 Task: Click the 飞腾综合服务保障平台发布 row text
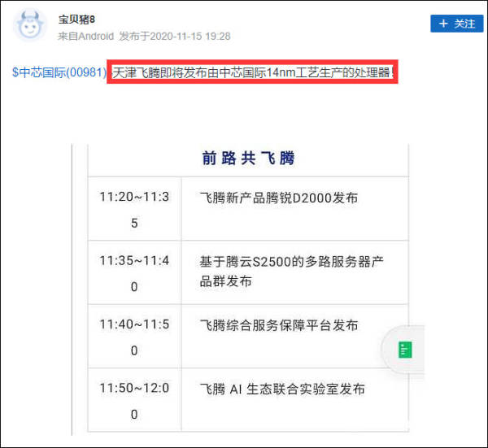pyautogui.click(x=279, y=325)
